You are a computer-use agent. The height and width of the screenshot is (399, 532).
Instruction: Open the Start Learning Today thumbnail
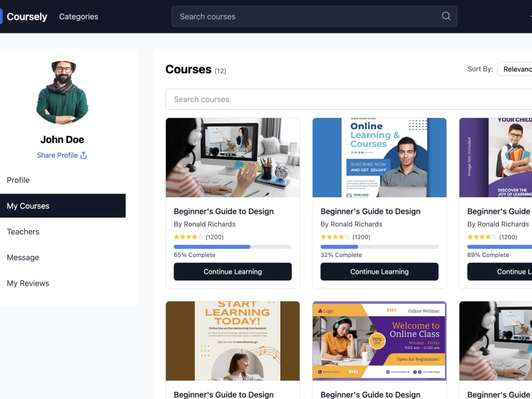coord(232,340)
